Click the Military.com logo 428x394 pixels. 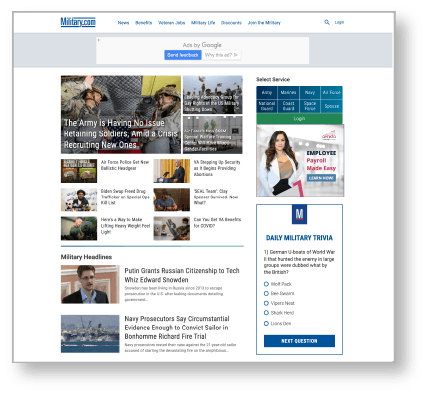pyautogui.click(x=78, y=22)
